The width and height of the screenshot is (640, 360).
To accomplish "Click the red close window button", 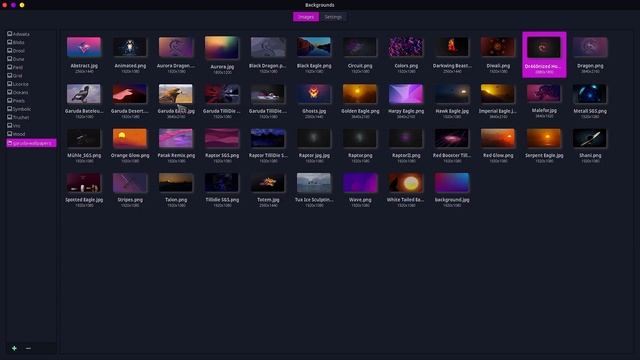I will pyautogui.click(x=4, y=5).
